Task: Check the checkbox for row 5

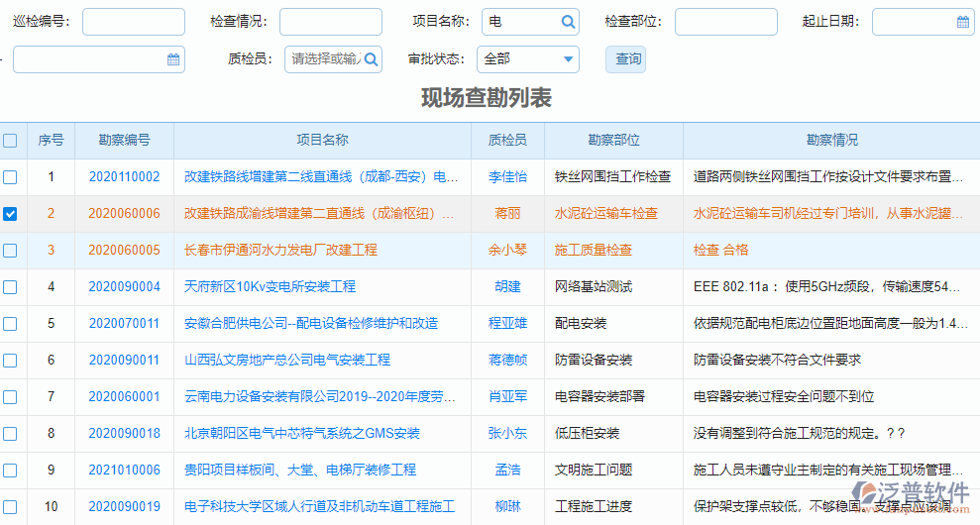Action: 10,324
